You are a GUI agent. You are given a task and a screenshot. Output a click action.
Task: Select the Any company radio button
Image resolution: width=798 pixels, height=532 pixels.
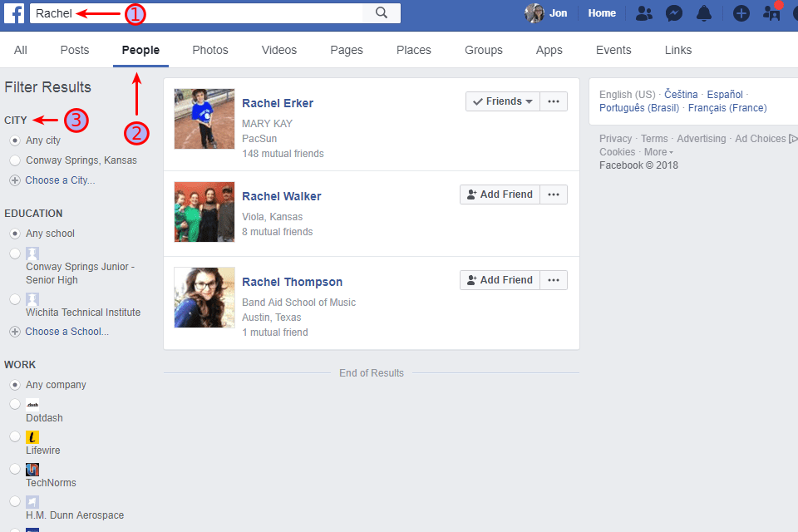(15, 385)
